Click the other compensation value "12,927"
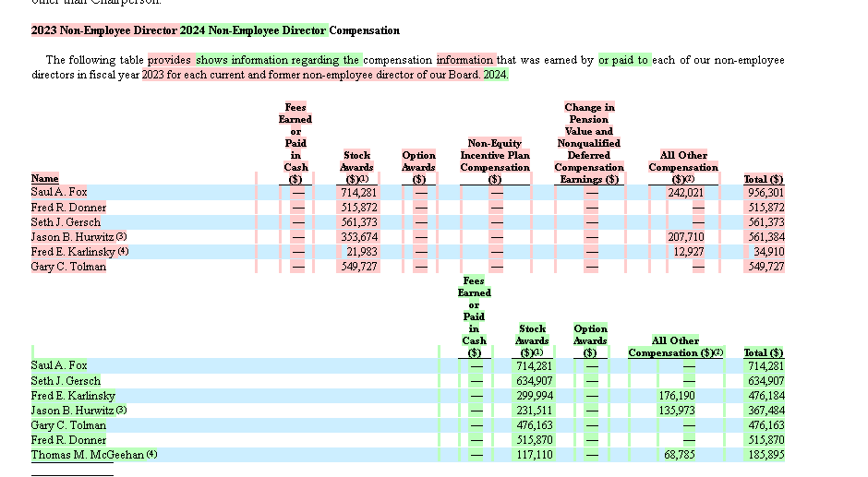Image resolution: width=868 pixels, height=477 pixels. pos(688,252)
